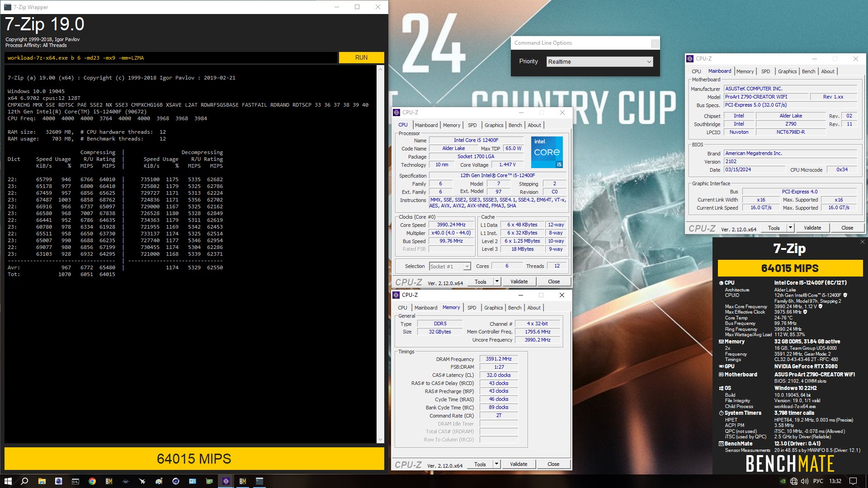The image size is (868, 488).
Task: Click Close button in CPU-Z Memory window
Action: [553, 464]
